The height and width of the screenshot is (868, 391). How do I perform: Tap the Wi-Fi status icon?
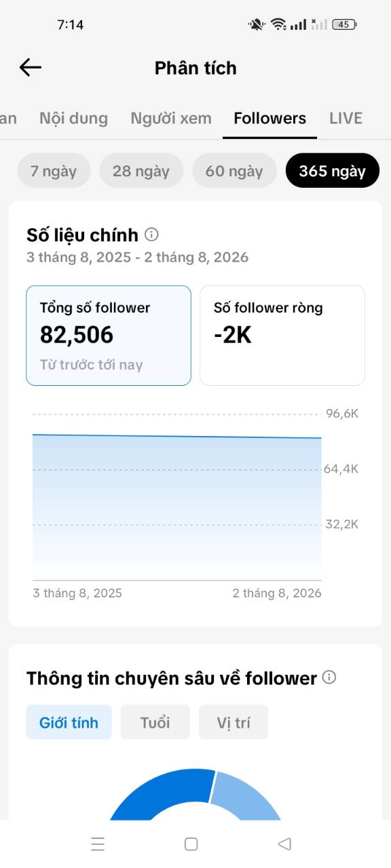pyautogui.click(x=278, y=24)
